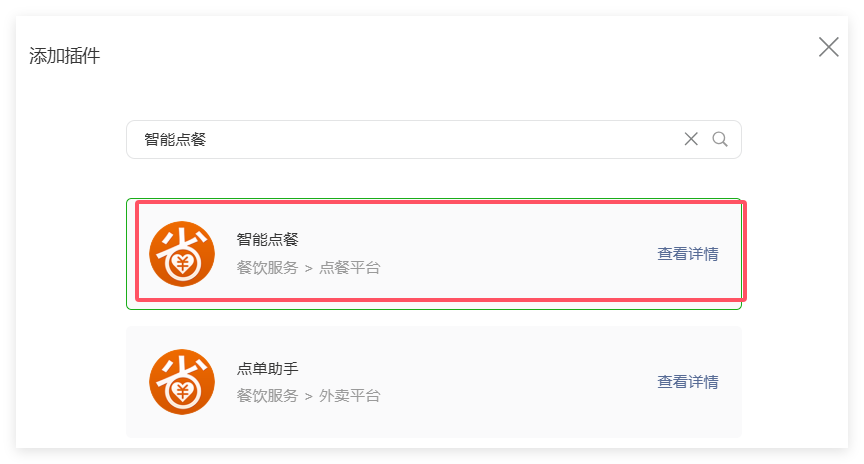
Task: Select the 智能点餐 plugin title
Action: (267, 240)
